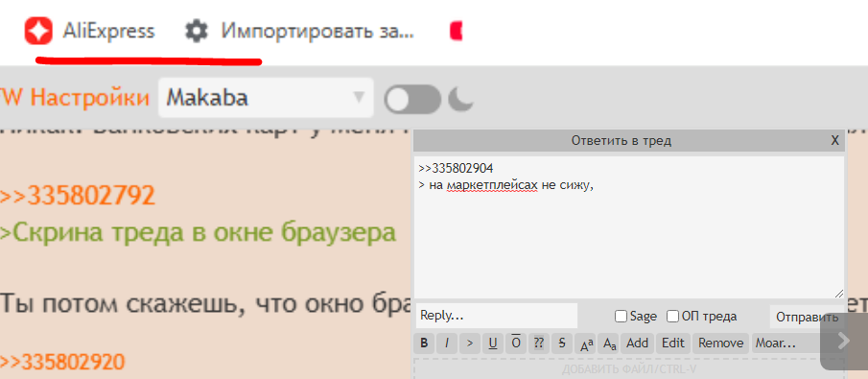
Task: Click the misspelled word маркетплейсах in reply
Action: [x=492, y=186]
